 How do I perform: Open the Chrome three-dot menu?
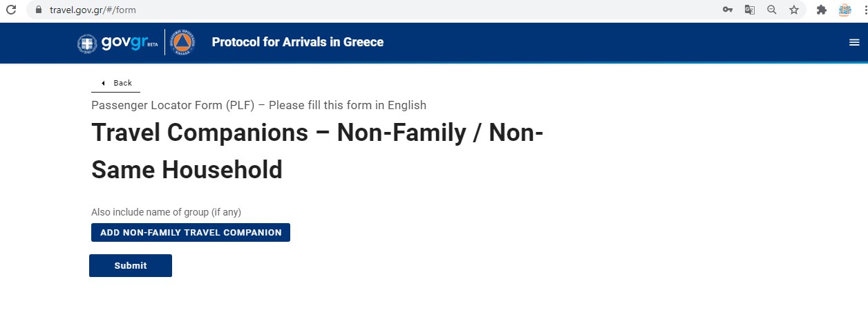(x=865, y=10)
